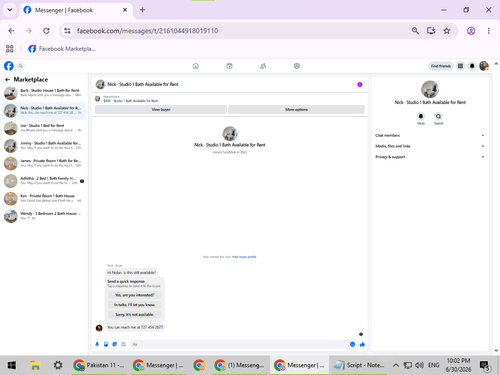Open Chrome apps grid on bookmarks bar
This screenshot has width=500, height=375.
click(10, 49)
